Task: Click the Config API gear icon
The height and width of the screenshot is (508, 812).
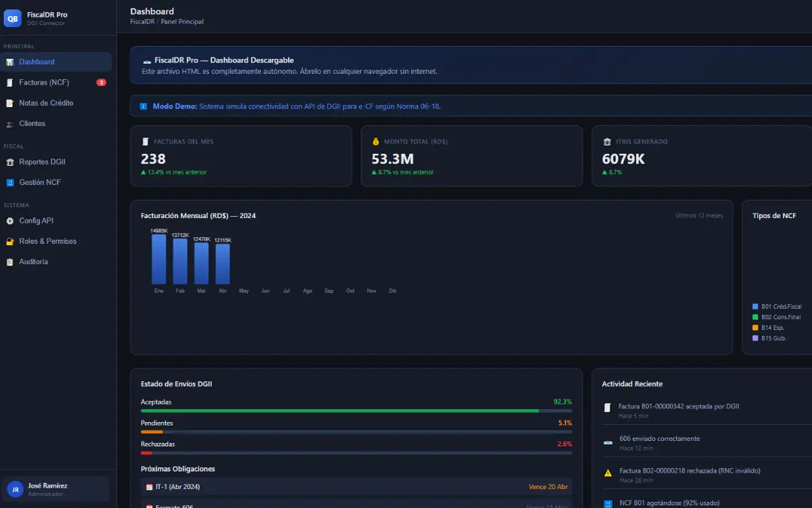Action: click(9, 221)
